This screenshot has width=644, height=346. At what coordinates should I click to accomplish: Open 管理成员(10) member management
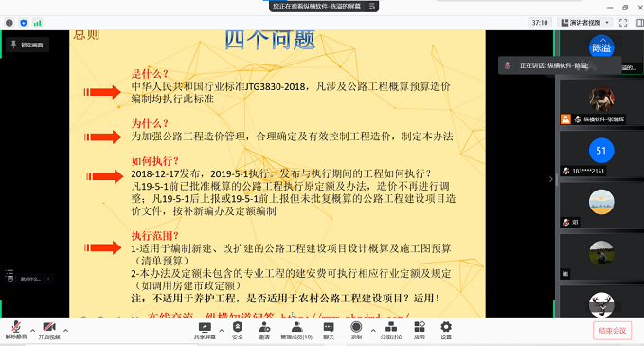click(296, 331)
